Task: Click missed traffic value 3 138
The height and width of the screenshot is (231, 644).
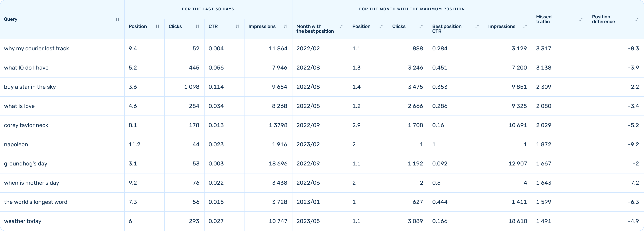Action: click(x=544, y=68)
